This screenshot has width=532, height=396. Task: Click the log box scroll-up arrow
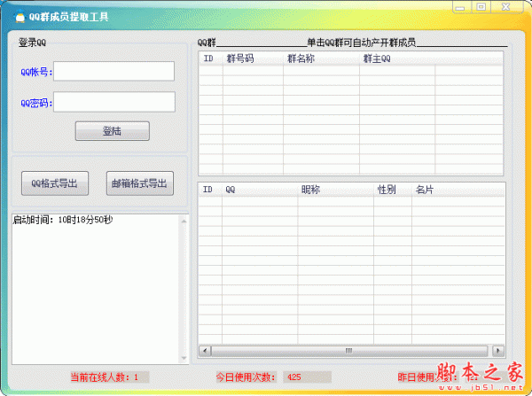click(x=184, y=221)
